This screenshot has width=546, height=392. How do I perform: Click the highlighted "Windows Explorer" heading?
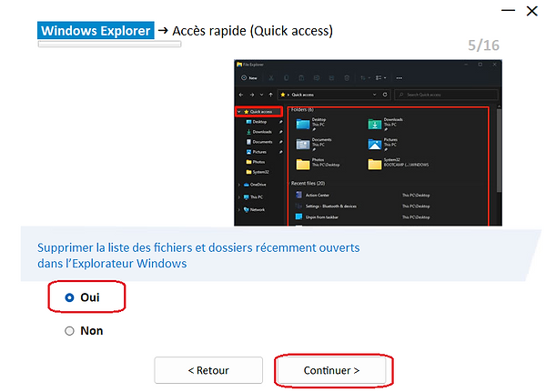pos(96,31)
